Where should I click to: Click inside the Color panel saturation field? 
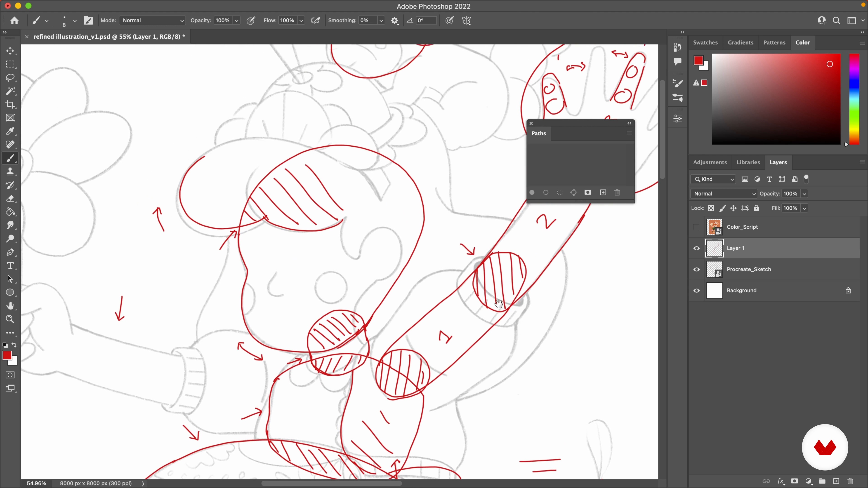pyautogui.click(x=776, y=99)
